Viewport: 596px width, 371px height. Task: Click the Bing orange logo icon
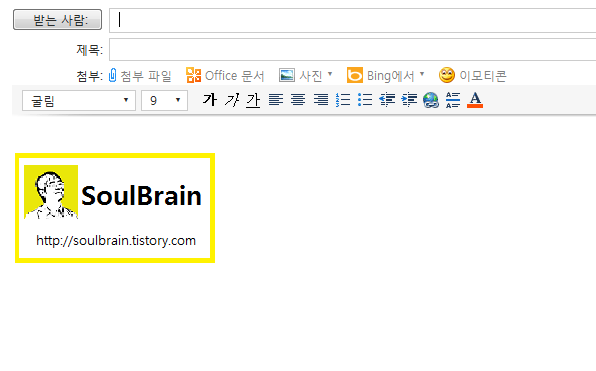click(x=355, y=75)
